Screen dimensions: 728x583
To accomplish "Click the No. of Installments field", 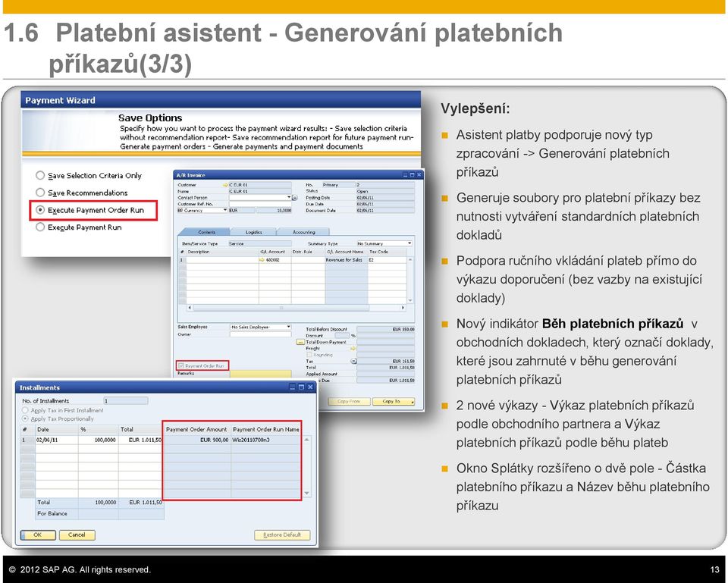I will pos(125,400).
